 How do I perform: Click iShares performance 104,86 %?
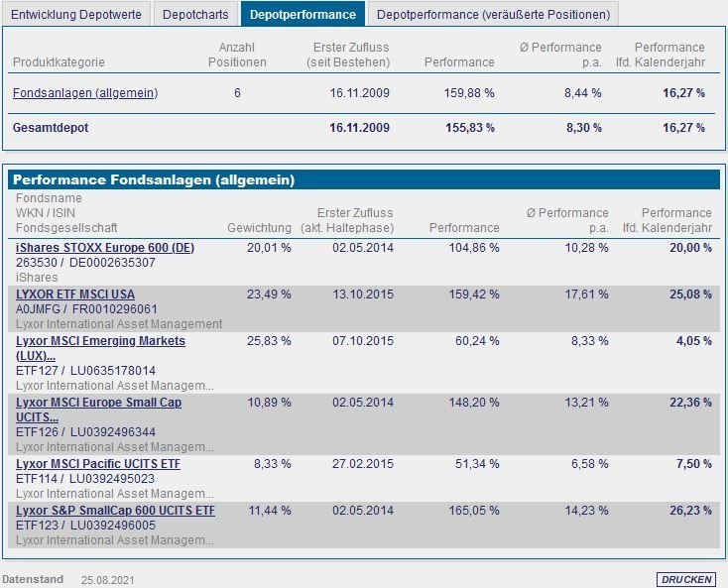473,248
